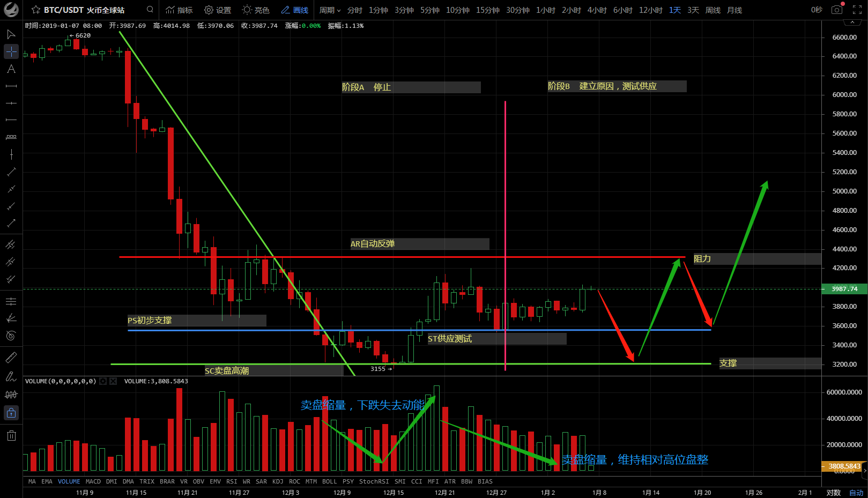Select BIAS indicator from bottom bar

click(x=485, y=481)
